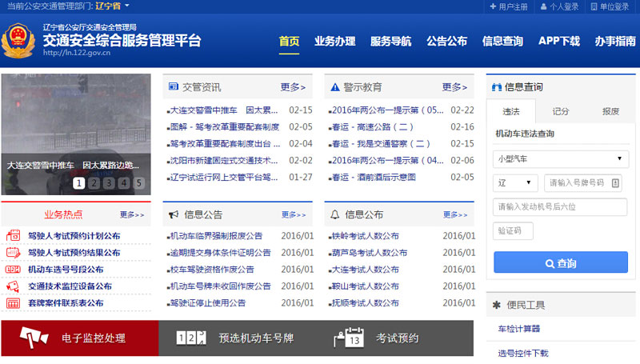Click camera icon beside 交通技术监控设备公布
The width and height of the screenshot is (640, 364).
click(x=13, y=286)
